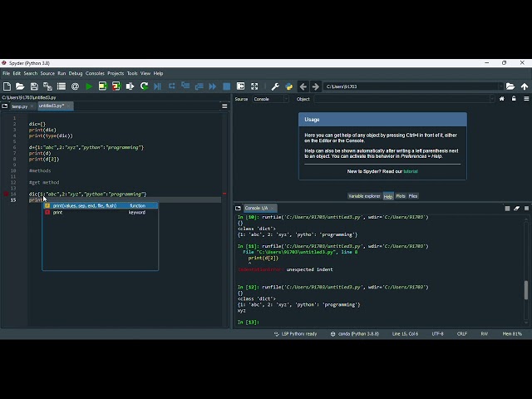Click the Help pane home icon

pos(502,99)
